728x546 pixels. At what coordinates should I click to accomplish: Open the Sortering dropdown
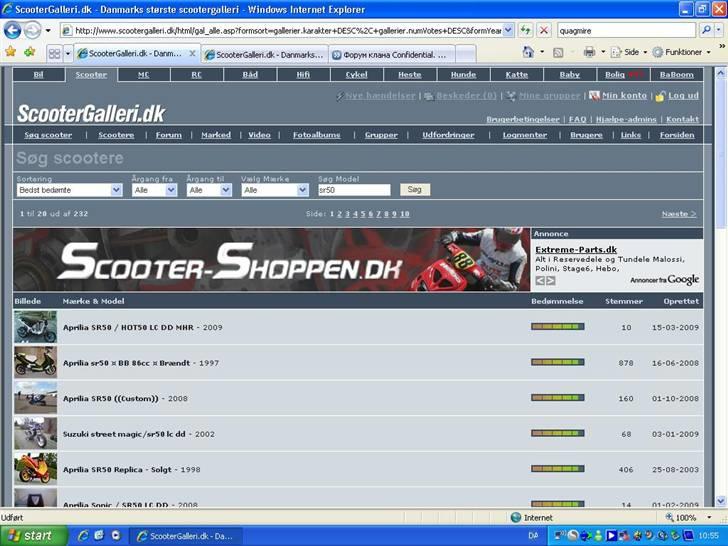pyautogui.click(x=69, y=190)
